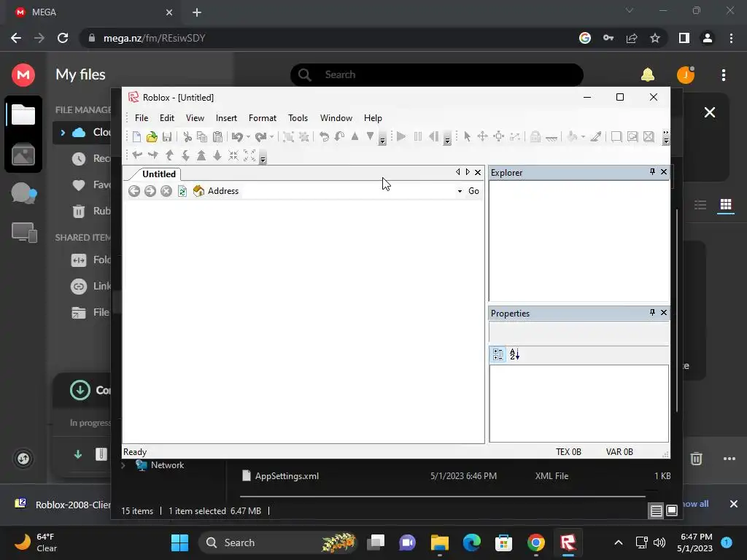
Task: Pin the Explorer panel
Action: coord(652,172)
